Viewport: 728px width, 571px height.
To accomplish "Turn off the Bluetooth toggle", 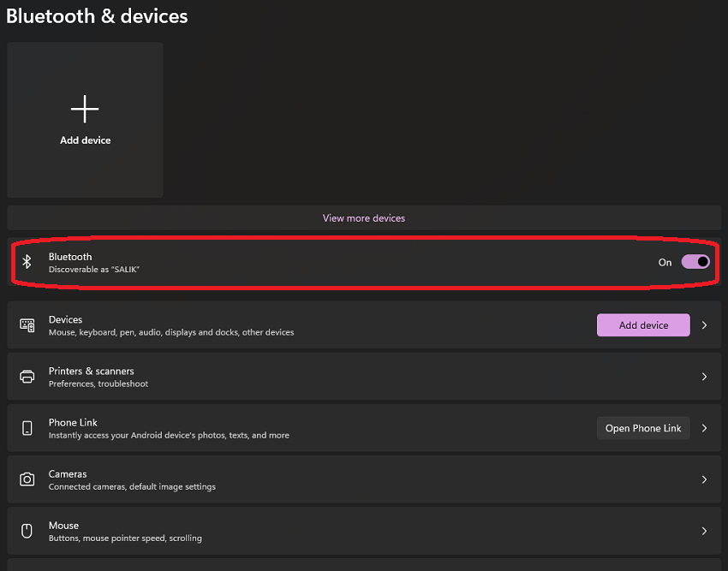I will 695,262.
